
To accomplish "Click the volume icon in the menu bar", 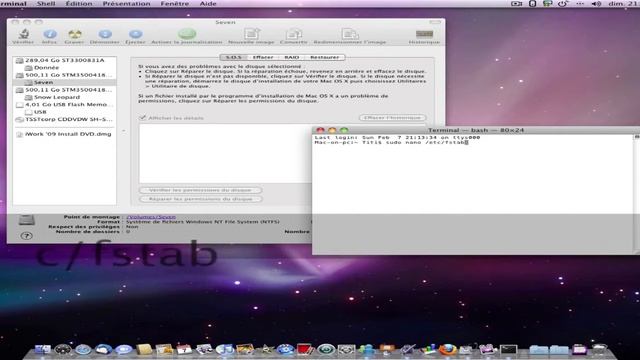I will pyautogui.click(x=596, y=4).
